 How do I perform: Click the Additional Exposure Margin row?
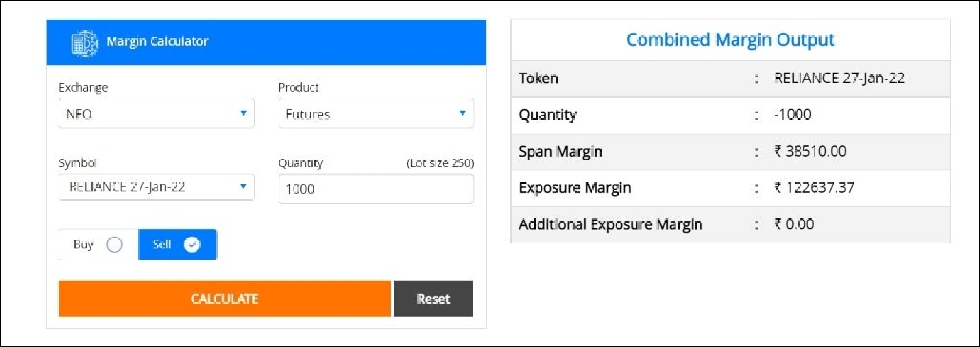(x=730, y=224)
